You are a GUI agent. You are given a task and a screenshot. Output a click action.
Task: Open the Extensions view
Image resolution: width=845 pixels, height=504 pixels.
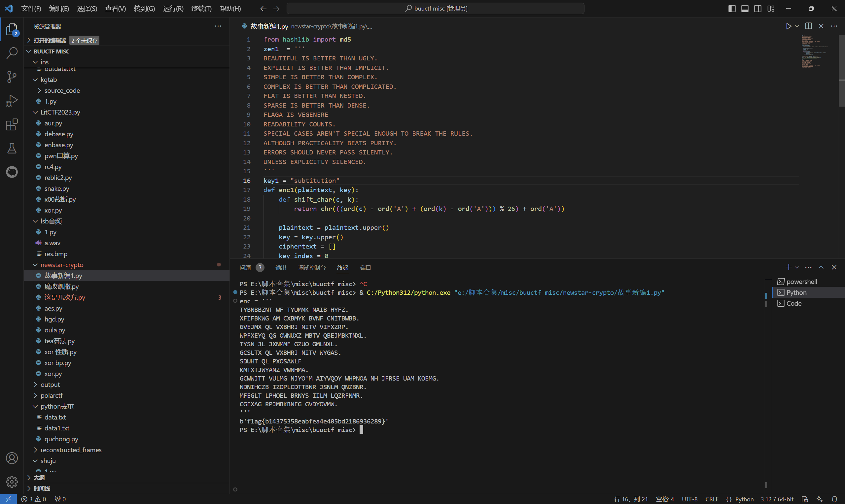[12, 124]
